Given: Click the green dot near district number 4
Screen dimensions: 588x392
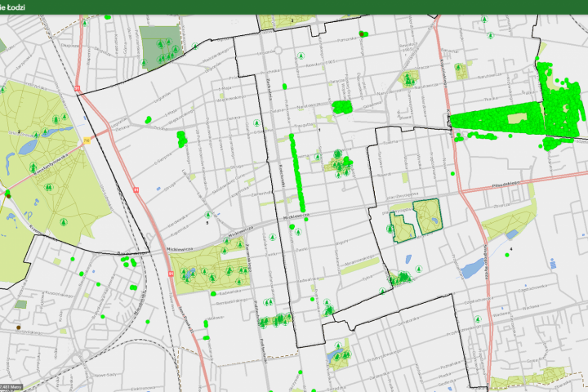Looking at the screenshot, I should pyautogui.click(x=507, y=255).
